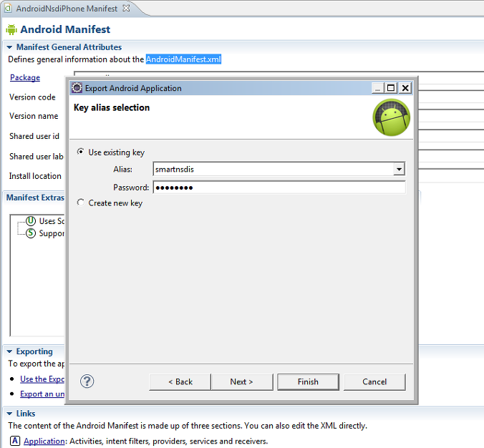Open the Package link
This screenshot has height=448, width=484.
pyautogui.click(x=25, y=77)
